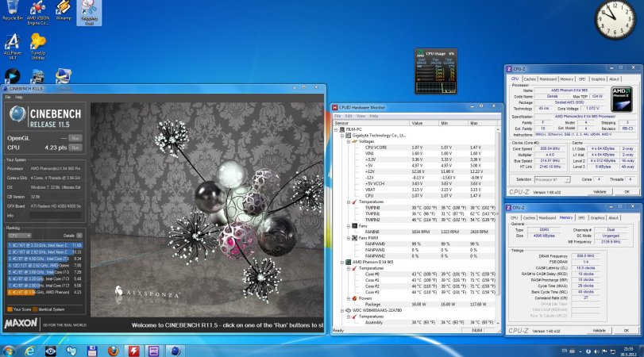The image size is (644, 357).
Task: Click Validate in the upper CPU-Z window
Action: point(600,192)
